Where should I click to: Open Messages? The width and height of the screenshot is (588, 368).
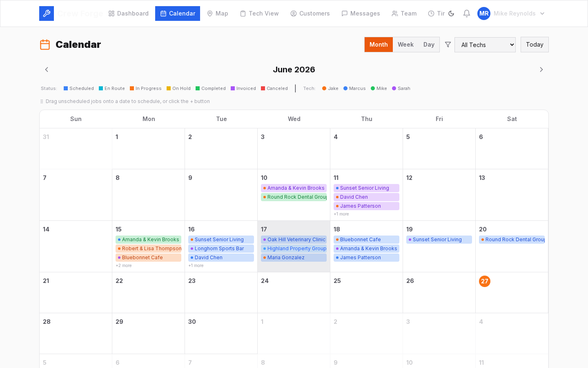tap(361, 13)
